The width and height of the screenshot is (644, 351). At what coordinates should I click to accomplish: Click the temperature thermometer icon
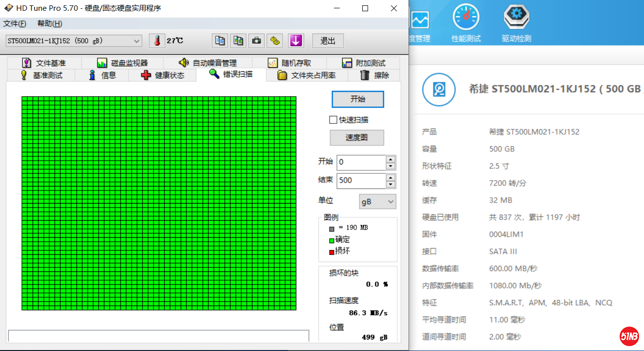(x=157, y=41)
